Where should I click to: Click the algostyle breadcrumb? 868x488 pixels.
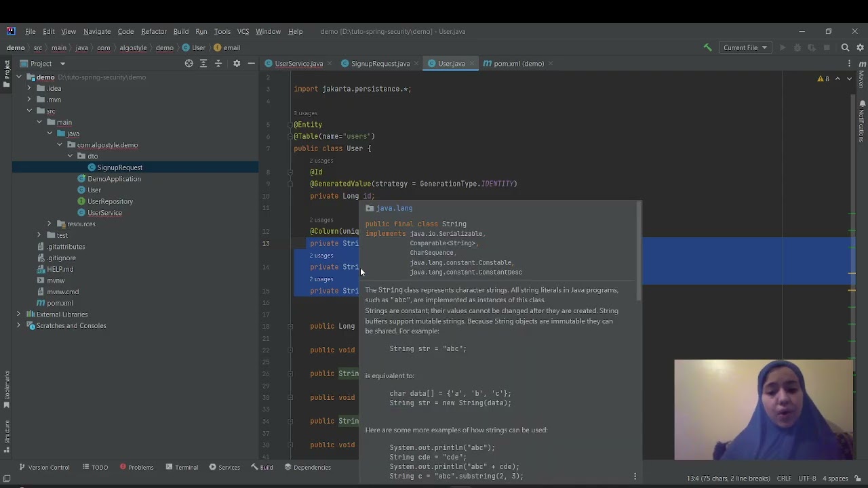pyautogui.click(x=133, y=47)
